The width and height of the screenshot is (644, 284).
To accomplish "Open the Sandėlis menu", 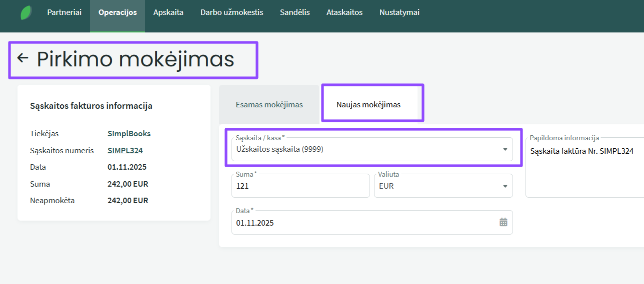I will pos(294,12).
